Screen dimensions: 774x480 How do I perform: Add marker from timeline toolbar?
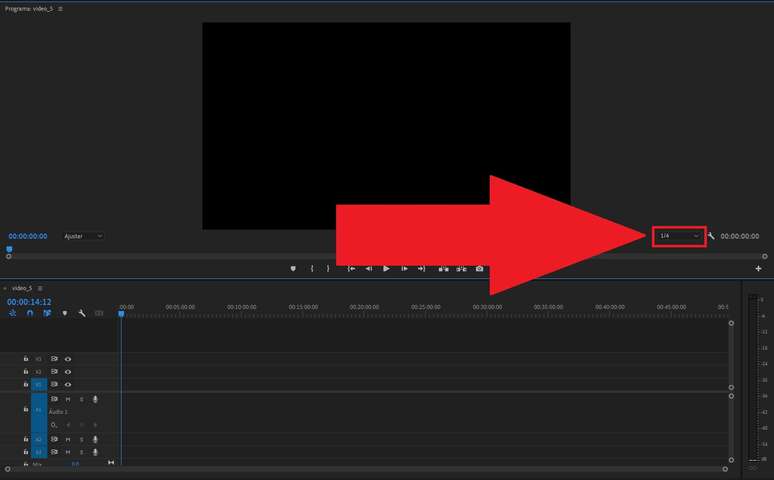[65, 313]
